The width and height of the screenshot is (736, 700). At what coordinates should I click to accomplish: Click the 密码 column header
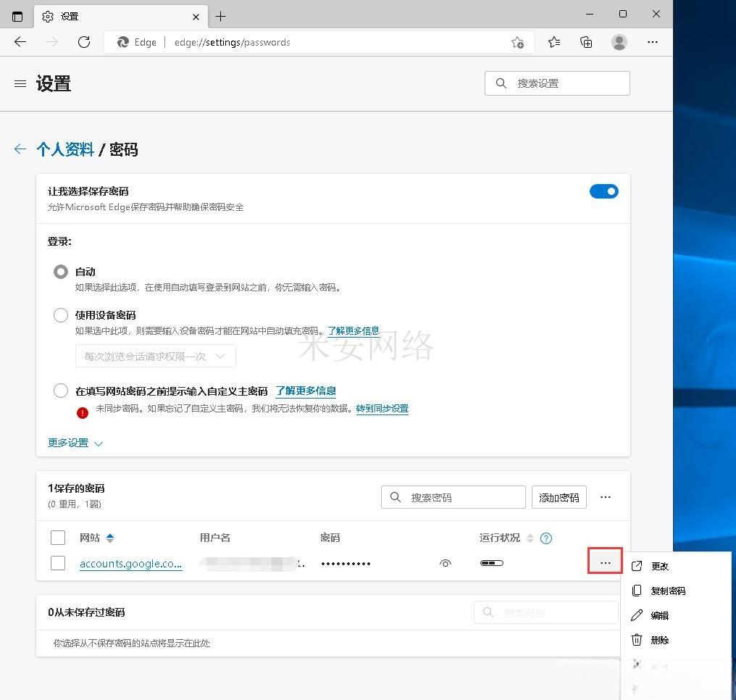click(x=330, y=538)
